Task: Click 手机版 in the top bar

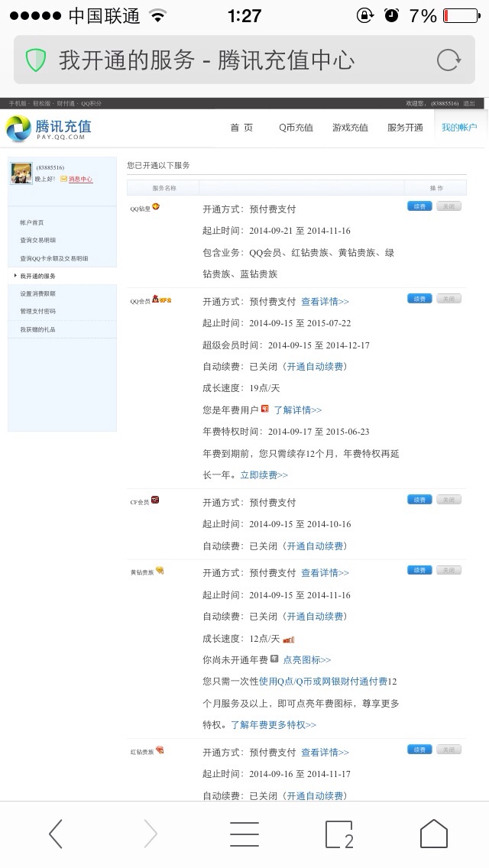Action: click(17, 103)
